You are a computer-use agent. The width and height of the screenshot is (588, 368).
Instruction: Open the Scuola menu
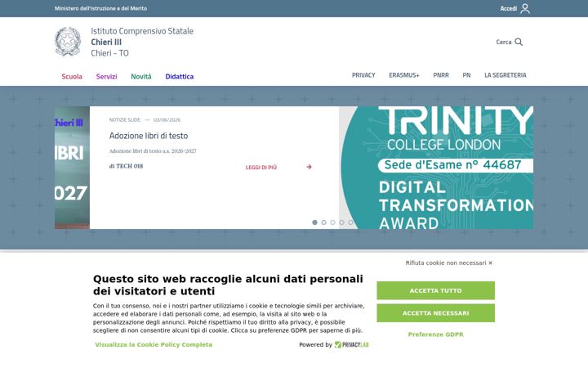click(x=72, y=76)
